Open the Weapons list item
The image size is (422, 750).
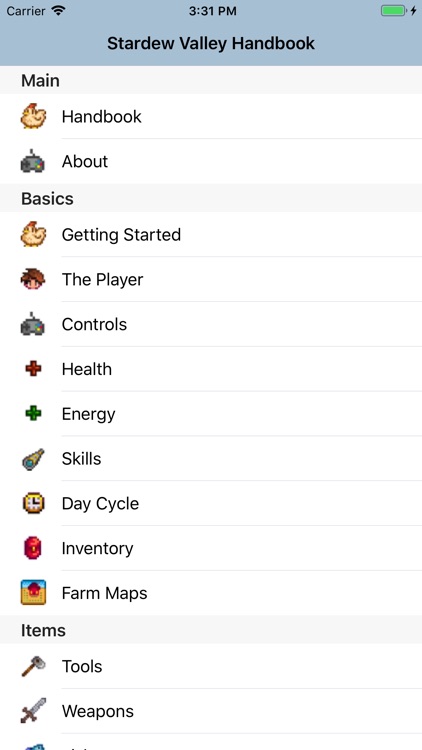tap(211, 711)
